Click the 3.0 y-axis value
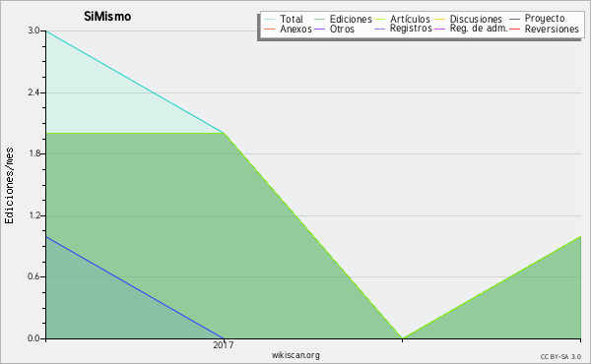The image size is (591, 364). tap(33, 30)
